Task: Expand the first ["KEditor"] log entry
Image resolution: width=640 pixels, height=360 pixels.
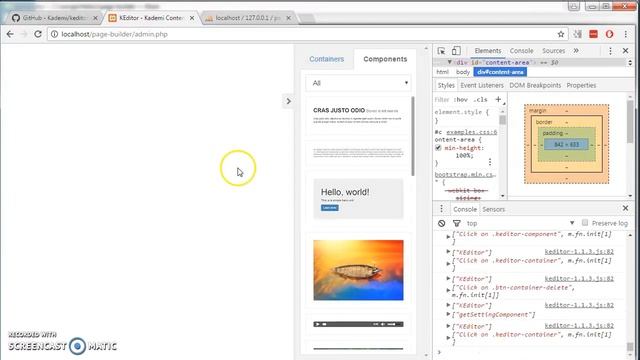Action: click(x=448, y=252)
